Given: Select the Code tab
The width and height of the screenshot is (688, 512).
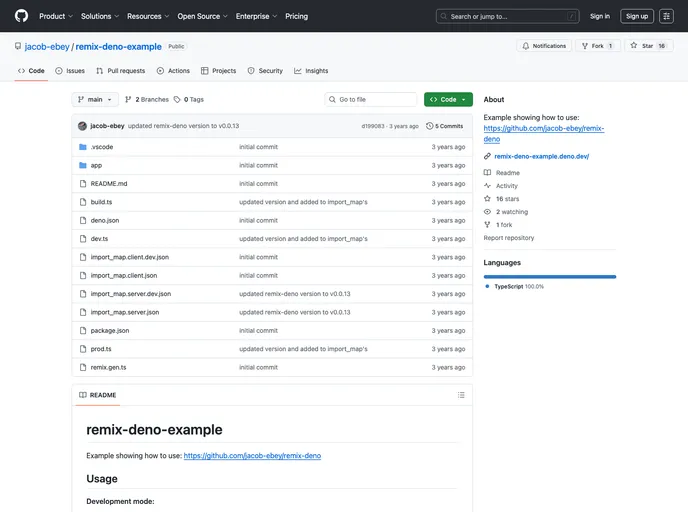Looking at the screenshot, I should coord(31,71).
